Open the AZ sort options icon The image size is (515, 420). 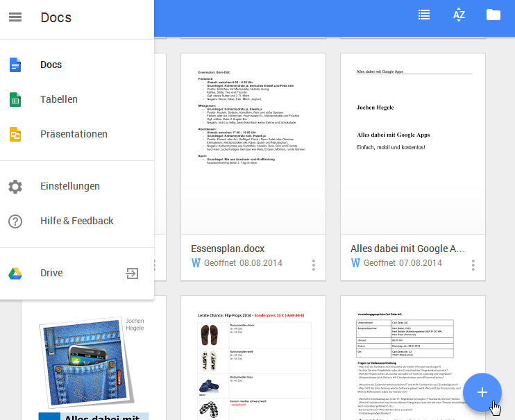[x=459, y=15]
